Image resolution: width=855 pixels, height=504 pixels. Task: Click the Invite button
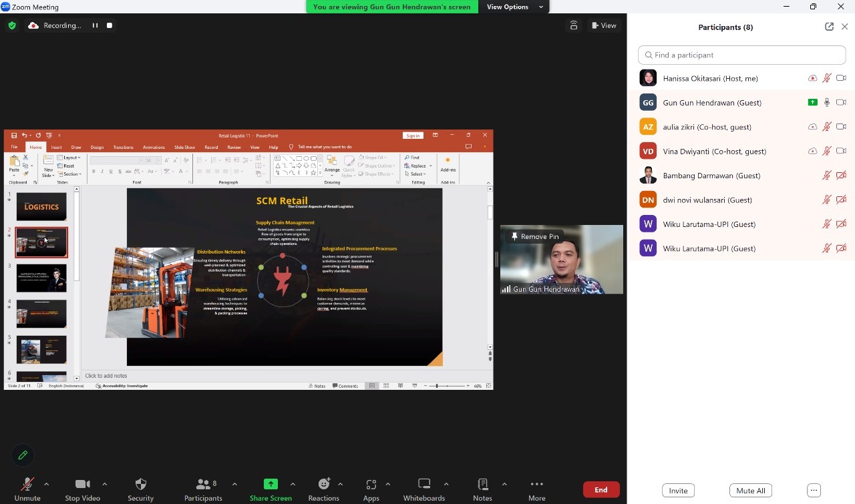coord(678,491)
